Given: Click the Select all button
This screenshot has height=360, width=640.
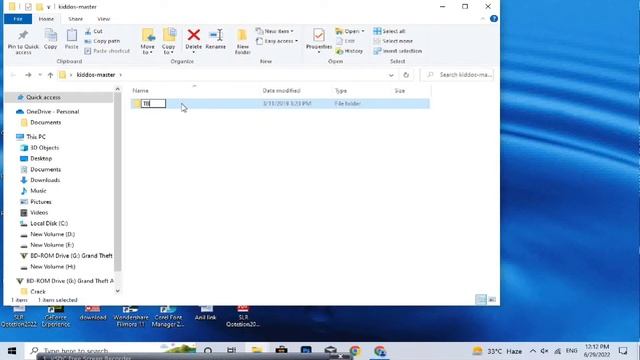Looking at the screenshot, I should point(389,31).
